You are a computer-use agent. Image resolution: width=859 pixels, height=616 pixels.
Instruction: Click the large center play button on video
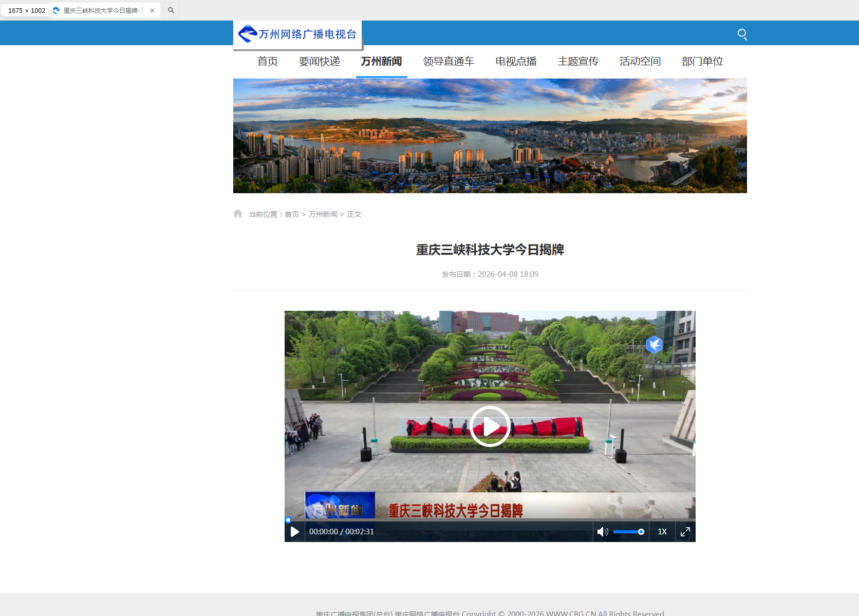[x=490, y=426]
